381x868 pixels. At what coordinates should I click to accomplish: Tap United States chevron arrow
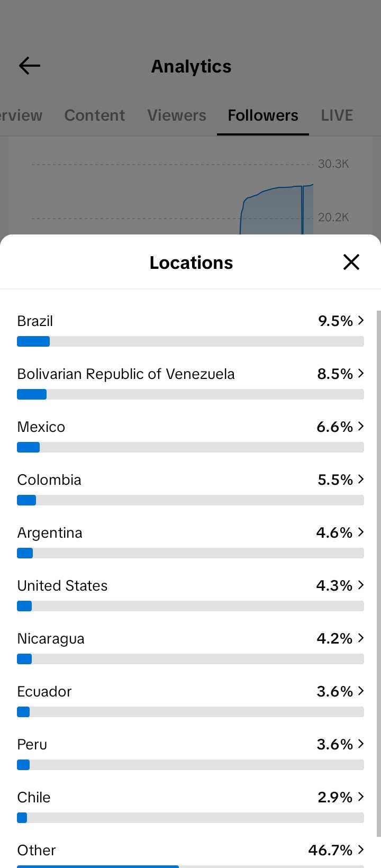click(x=361, y=585)
